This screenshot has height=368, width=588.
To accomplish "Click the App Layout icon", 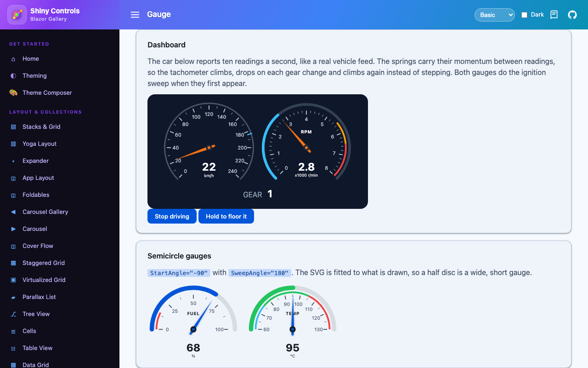I will coord(13,178).
